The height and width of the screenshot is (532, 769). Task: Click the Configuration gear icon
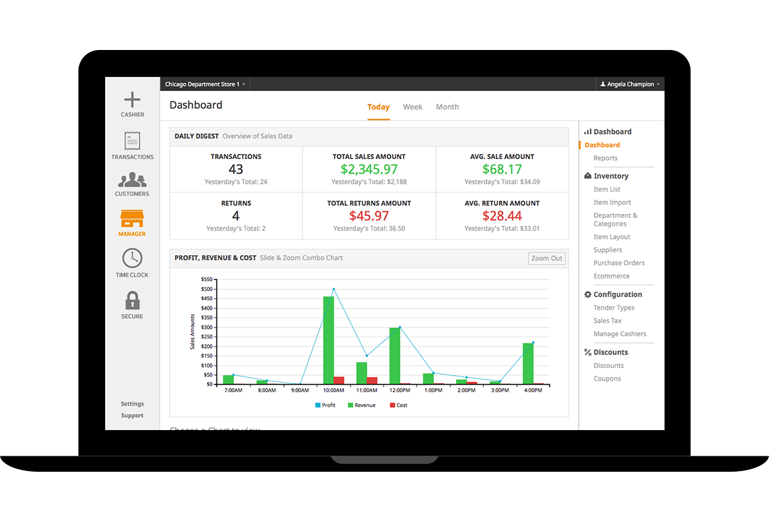588,295
